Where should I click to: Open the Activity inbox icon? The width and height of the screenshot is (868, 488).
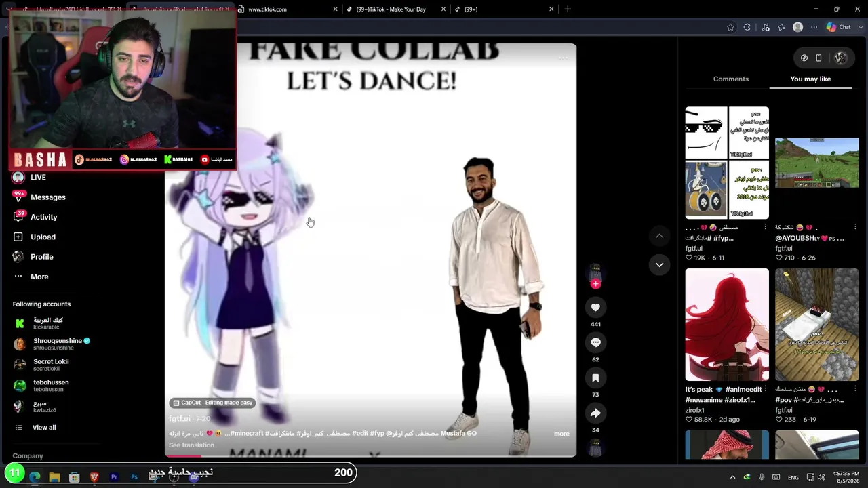pos(18,217)
